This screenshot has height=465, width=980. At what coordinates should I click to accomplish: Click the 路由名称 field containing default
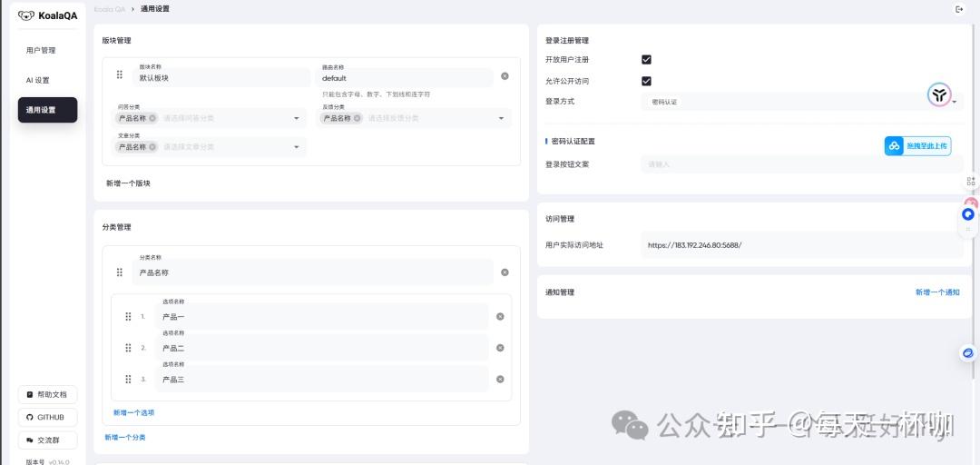point(405,77)
